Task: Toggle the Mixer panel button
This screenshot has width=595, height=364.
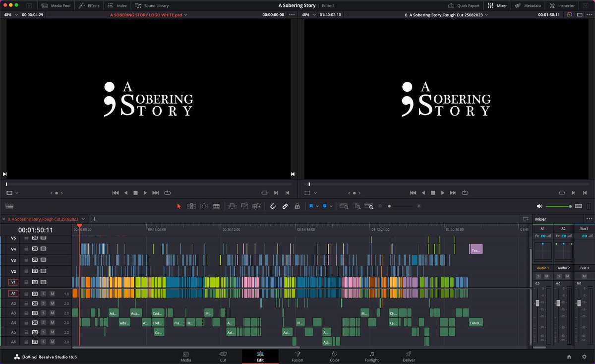Action: pos(497,5)
